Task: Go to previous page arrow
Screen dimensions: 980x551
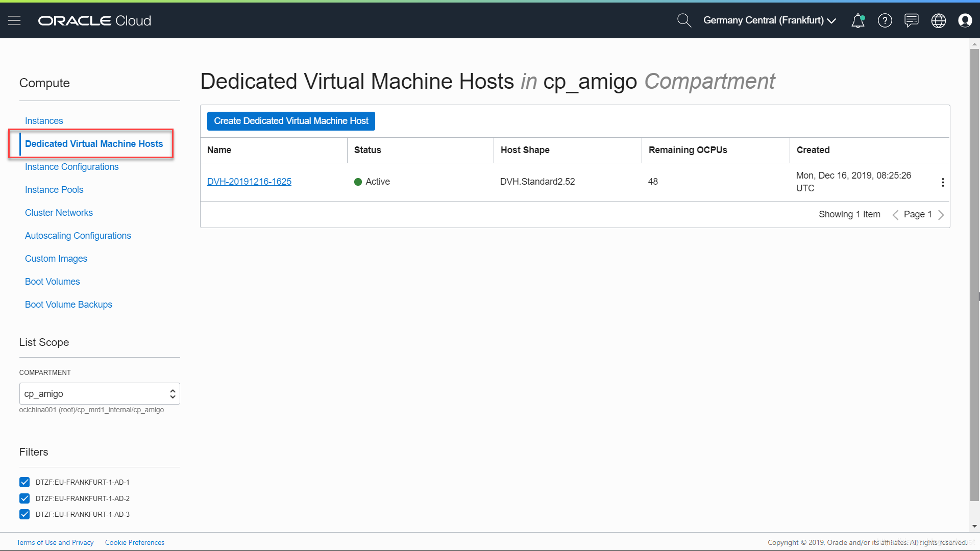Action: 895,215
